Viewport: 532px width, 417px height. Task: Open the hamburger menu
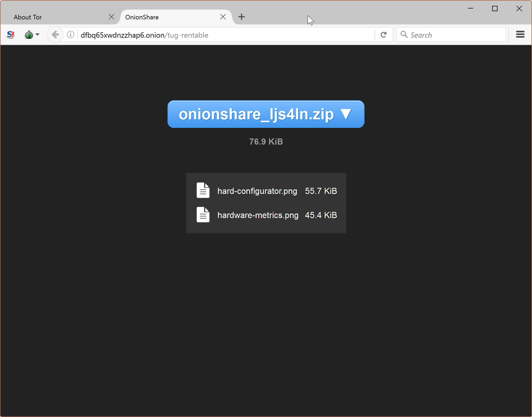point(520,34)
